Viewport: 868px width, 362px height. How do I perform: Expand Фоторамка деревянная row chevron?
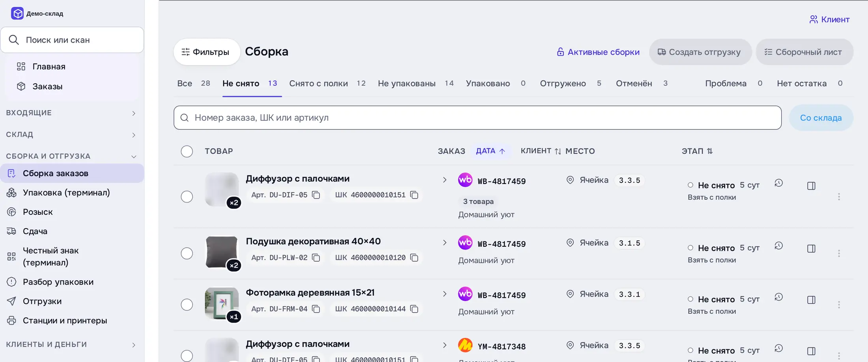pos(445,294)
